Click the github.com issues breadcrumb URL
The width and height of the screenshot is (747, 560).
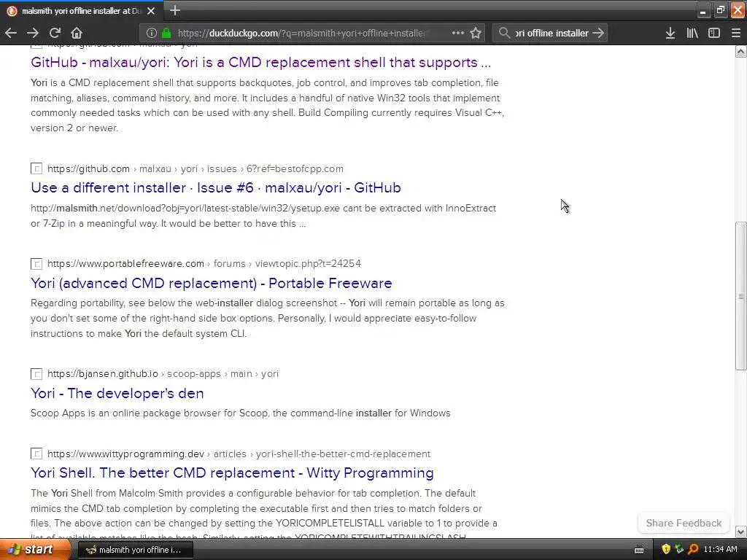[x=196, y=168]
